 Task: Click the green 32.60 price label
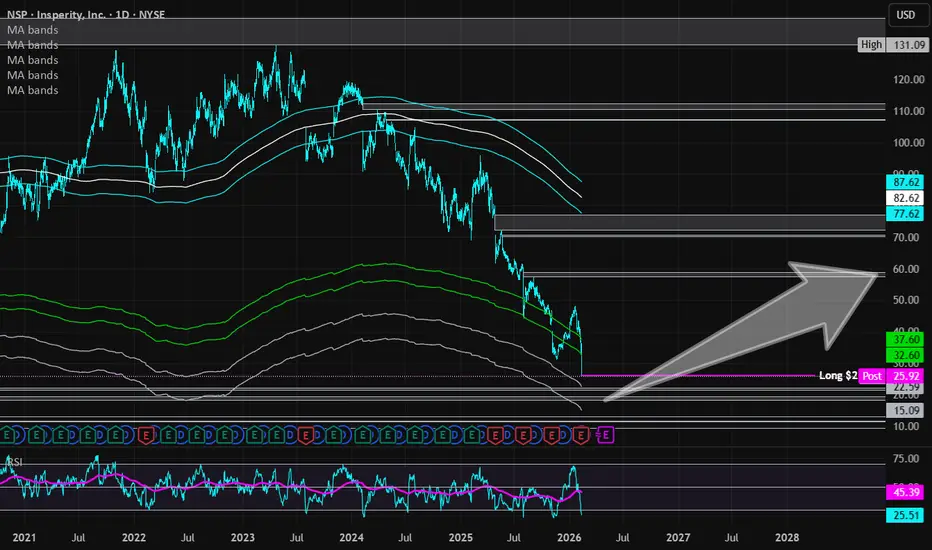[x=905, y=355]
